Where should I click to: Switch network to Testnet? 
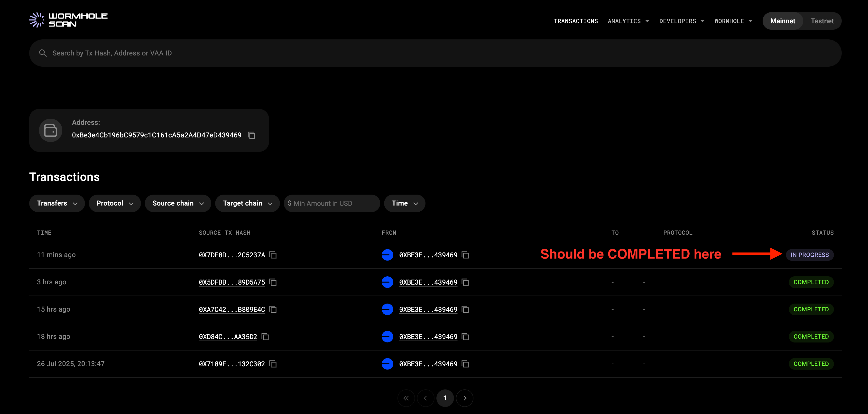click(822, 21)
